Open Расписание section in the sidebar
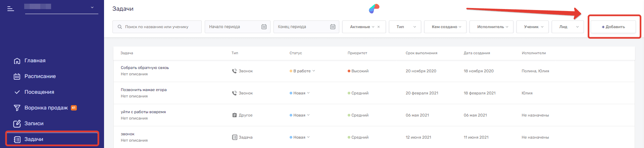Viewport: 644px width, 148px height. [x=40, y=76]
